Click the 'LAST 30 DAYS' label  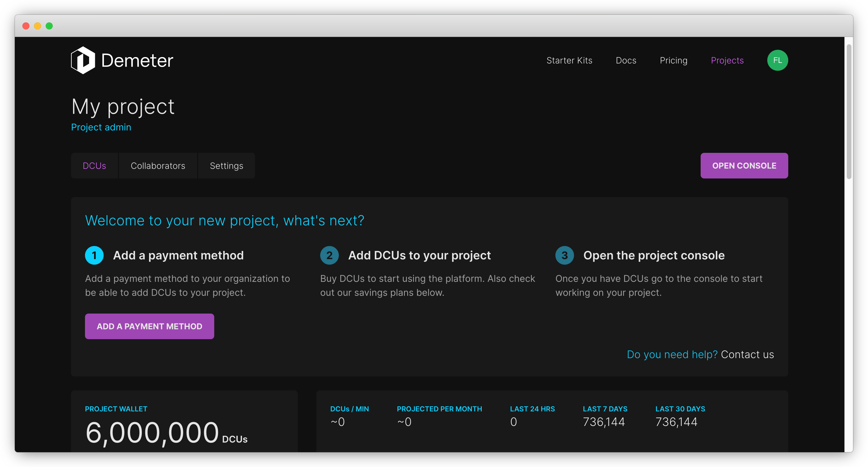click(680, 409)
